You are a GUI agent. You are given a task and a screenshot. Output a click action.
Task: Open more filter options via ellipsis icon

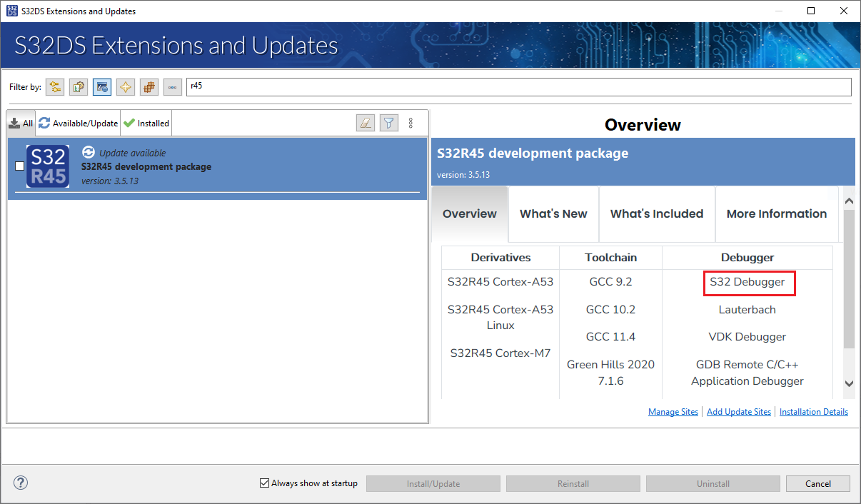pos(172,86)
